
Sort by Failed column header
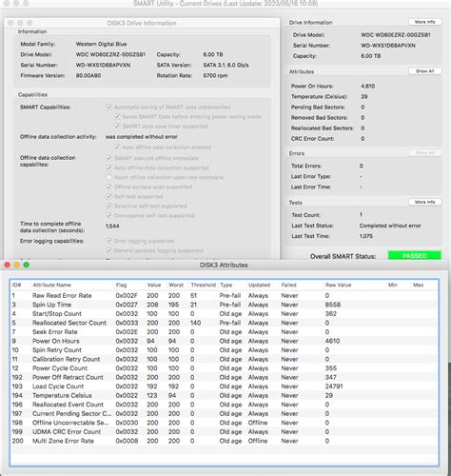(x=302, y=285)
